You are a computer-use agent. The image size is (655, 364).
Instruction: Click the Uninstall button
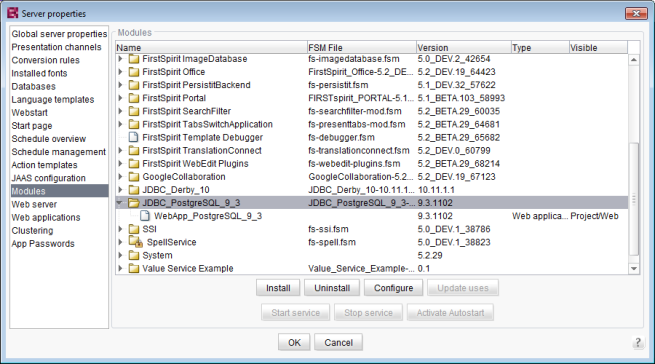(332, 288)
